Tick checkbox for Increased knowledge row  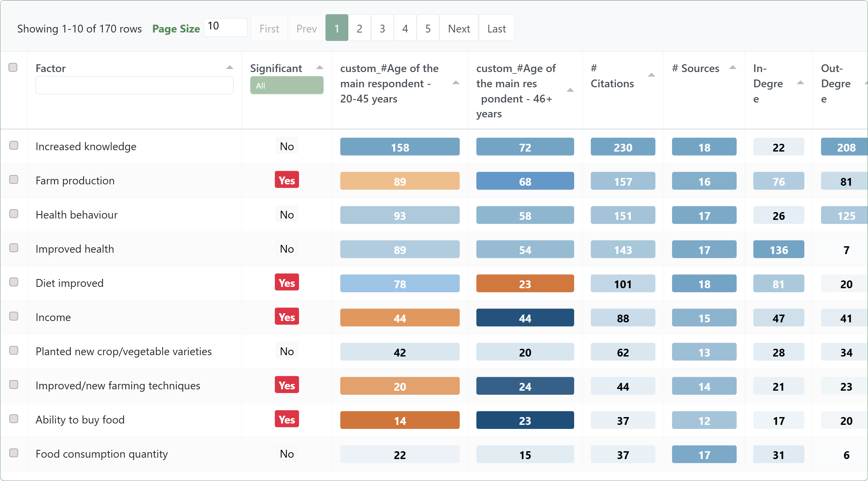pyautogui.click(x=14, y=145)
